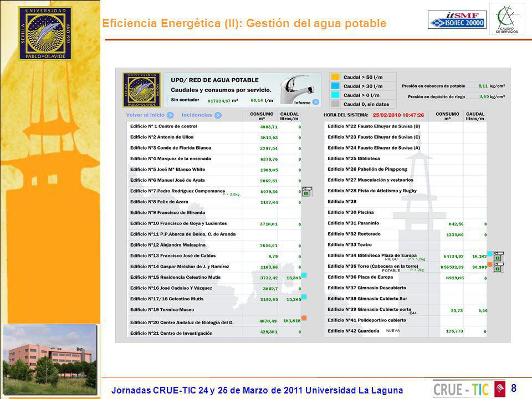The image size is (532, 399).
Task: Select row Edificio N°26 Pabellón de Ping-pong
Action: 406,170
